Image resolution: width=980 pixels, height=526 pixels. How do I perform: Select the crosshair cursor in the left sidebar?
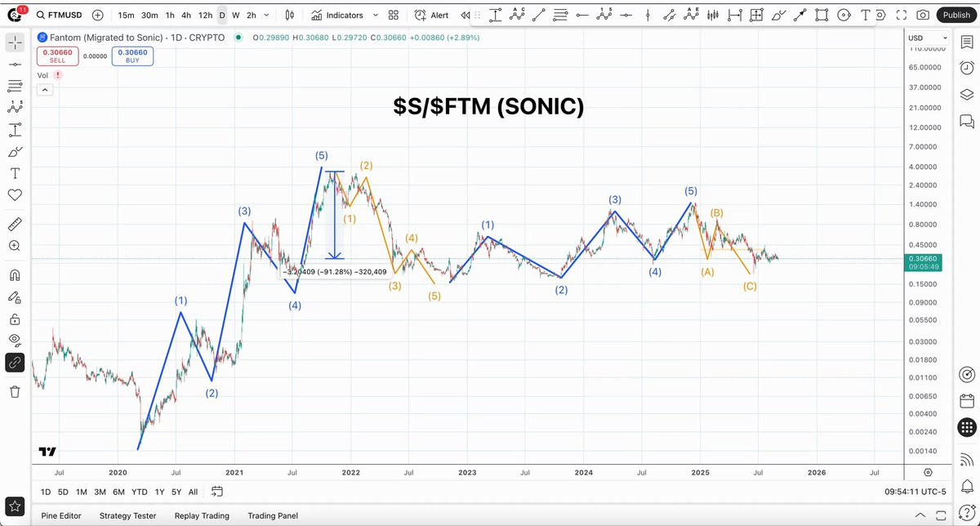[x=15, y=42]
